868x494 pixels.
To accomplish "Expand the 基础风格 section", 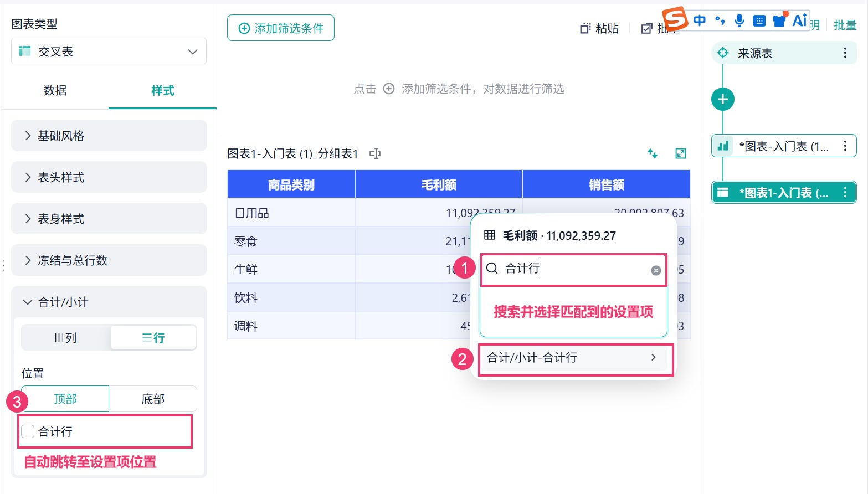I will [x=109, y=136].
